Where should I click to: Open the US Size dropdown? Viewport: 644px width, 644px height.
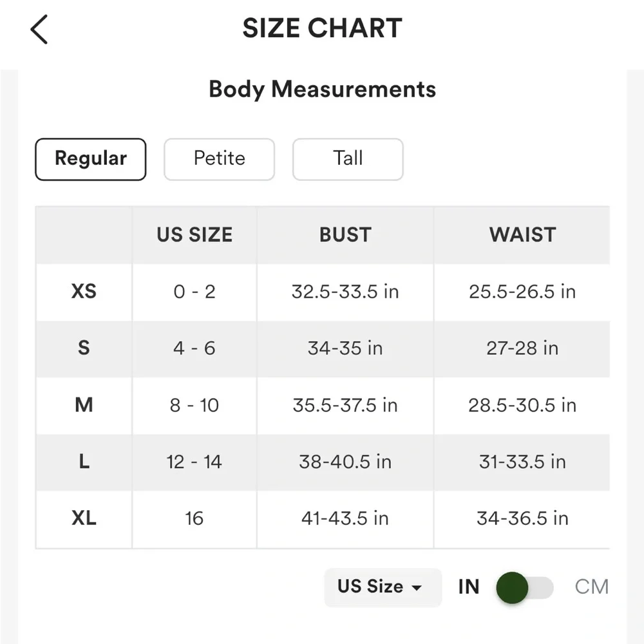[383, 587]
